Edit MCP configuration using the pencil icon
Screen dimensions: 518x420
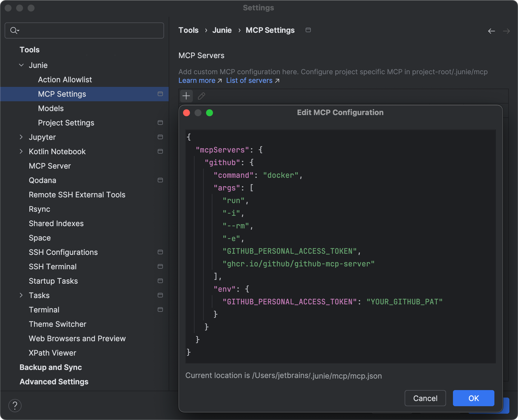point(201,96)
